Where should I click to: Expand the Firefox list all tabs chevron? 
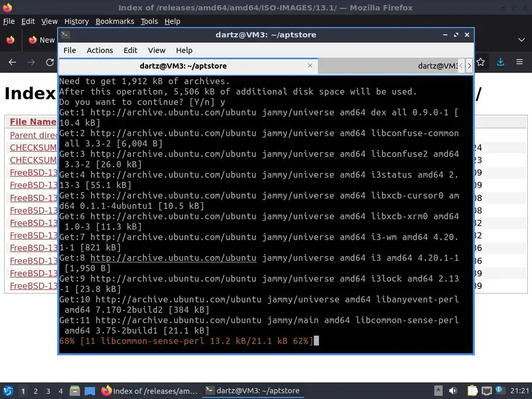point(522,40)
